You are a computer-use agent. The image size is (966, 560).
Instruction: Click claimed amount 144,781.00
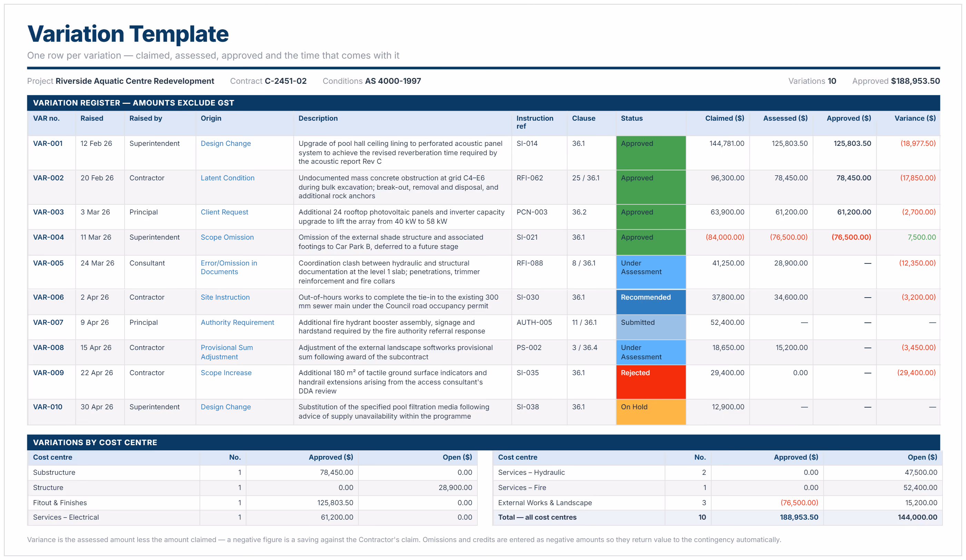727,144
